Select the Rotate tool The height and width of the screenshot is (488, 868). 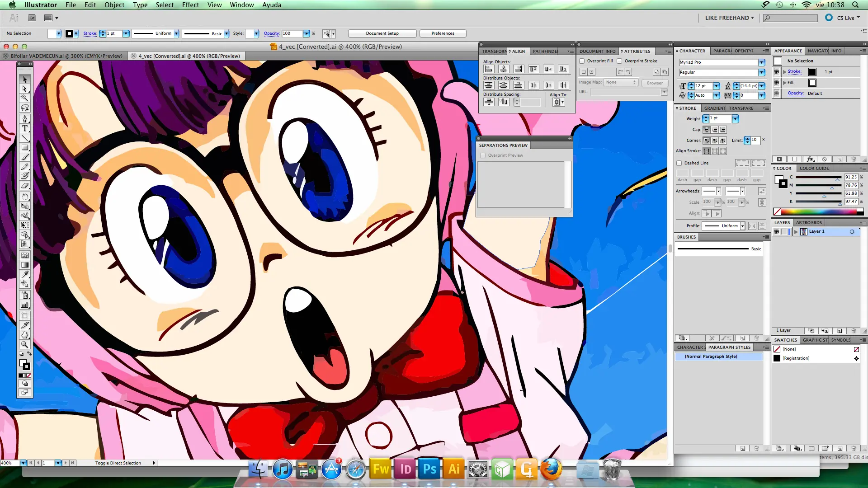tap(25, 197)
